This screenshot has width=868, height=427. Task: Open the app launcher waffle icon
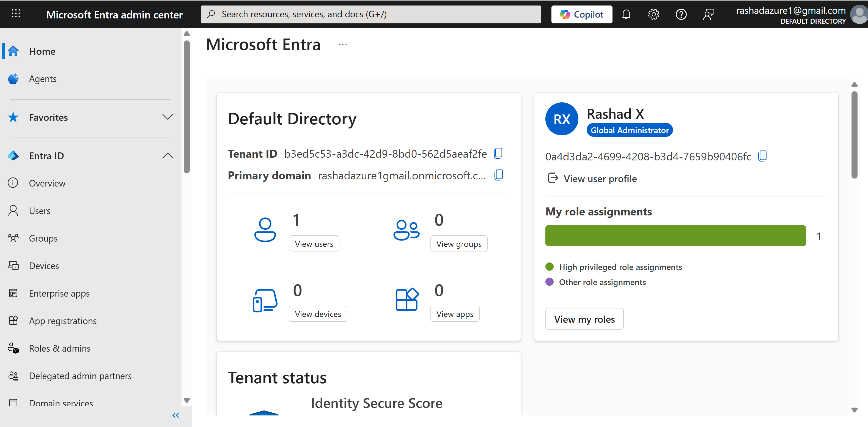(x=16, y=14)
